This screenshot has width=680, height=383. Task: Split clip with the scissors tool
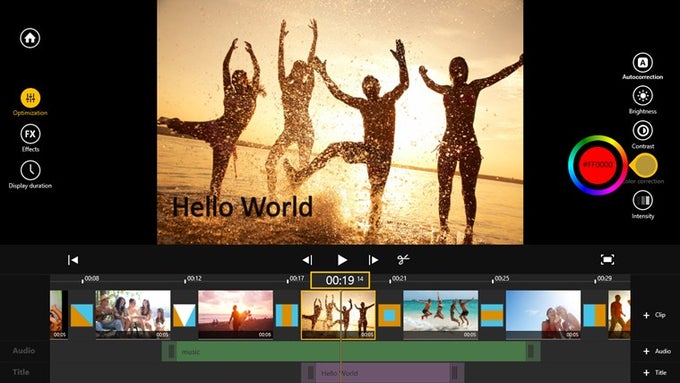click(x=403, y=259)
